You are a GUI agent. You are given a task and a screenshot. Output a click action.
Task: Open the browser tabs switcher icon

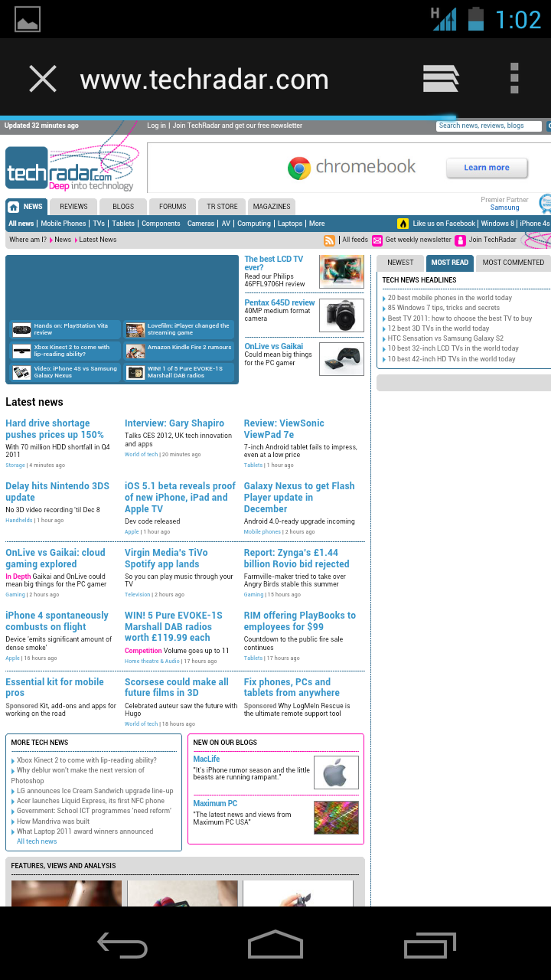pyautogui.click(x=442, y=79)
